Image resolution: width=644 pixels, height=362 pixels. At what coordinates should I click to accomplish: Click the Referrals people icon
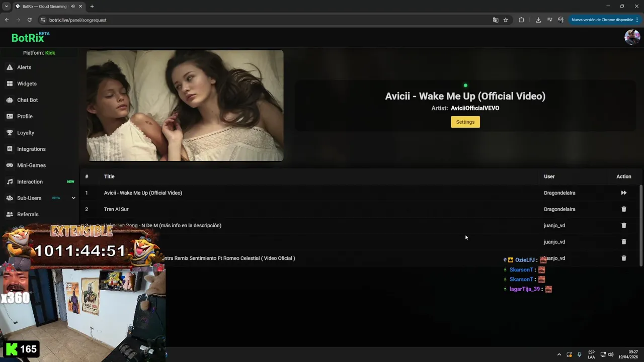pyautogui.click(x=10, y=214)
